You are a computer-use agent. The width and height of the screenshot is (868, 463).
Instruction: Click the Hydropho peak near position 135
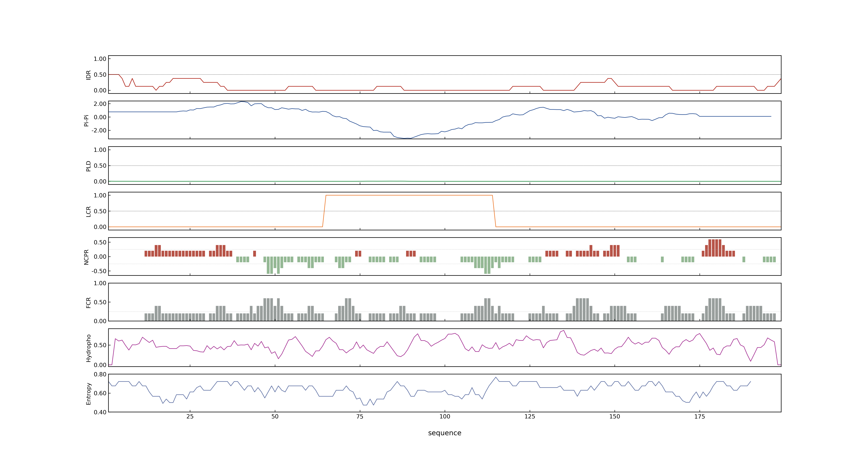[563, 331]
